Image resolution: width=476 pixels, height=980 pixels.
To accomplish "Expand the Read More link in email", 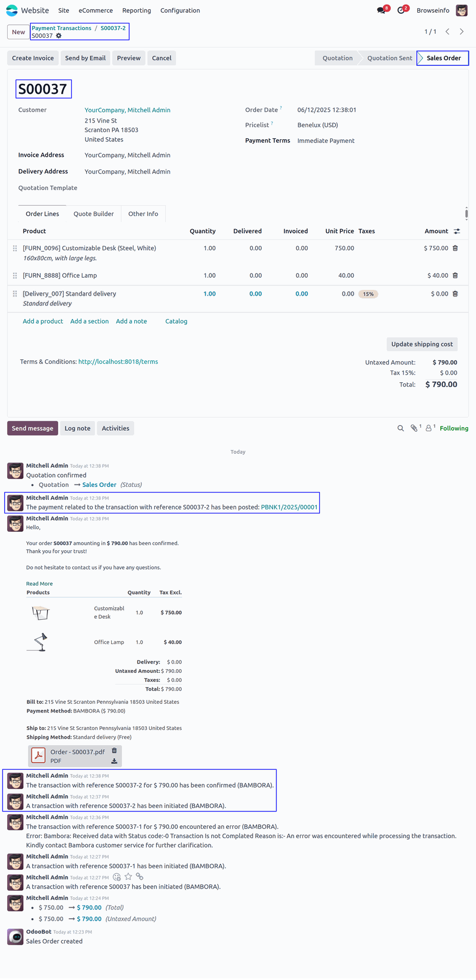I will (x=39, y=583).
